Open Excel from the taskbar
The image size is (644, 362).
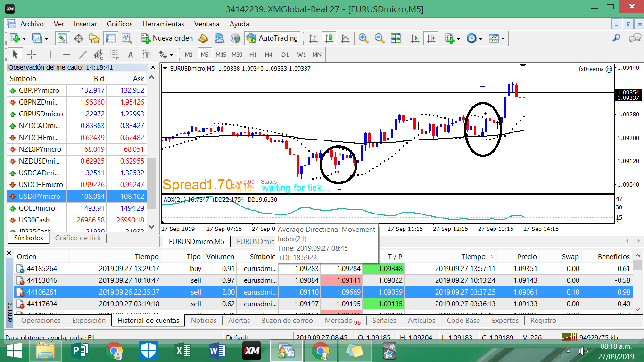[182, 351]
